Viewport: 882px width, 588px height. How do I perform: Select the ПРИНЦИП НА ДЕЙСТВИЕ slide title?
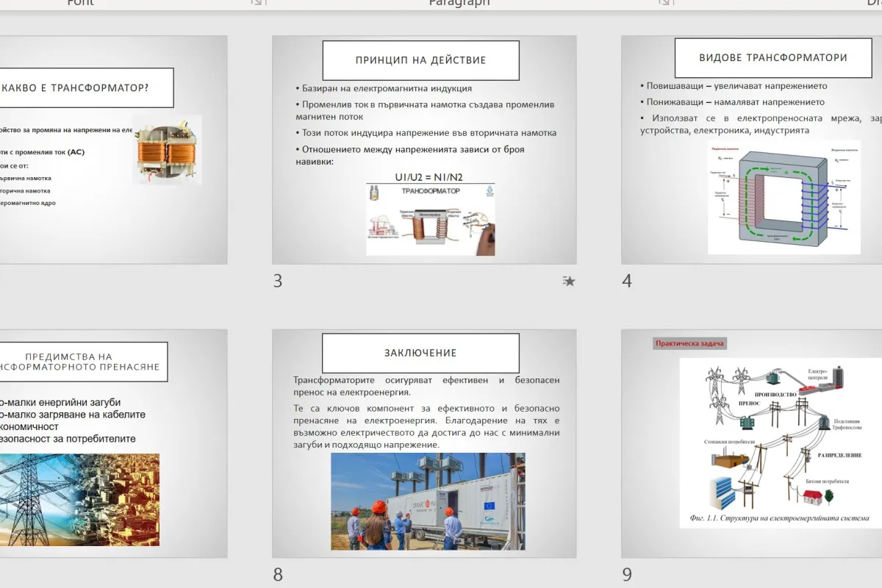420,60
